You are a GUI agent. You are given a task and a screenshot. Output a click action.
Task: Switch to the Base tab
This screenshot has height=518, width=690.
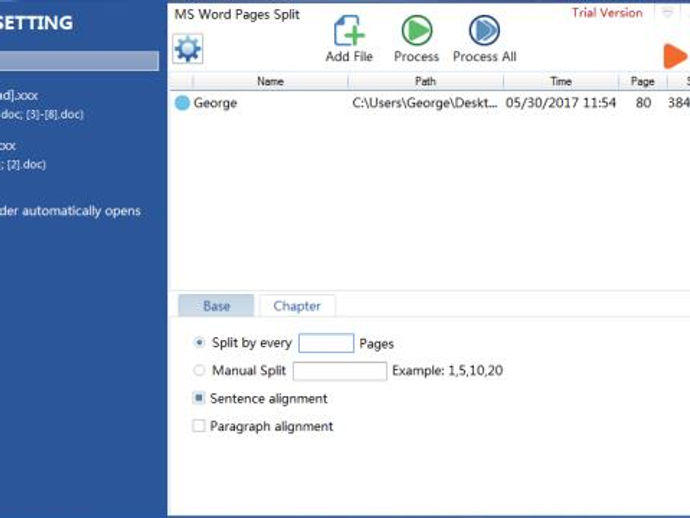tap(216, 306)
